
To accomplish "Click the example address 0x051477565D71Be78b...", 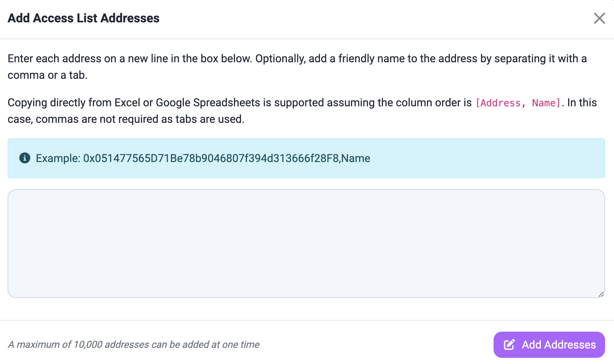I will click(211, 158).
